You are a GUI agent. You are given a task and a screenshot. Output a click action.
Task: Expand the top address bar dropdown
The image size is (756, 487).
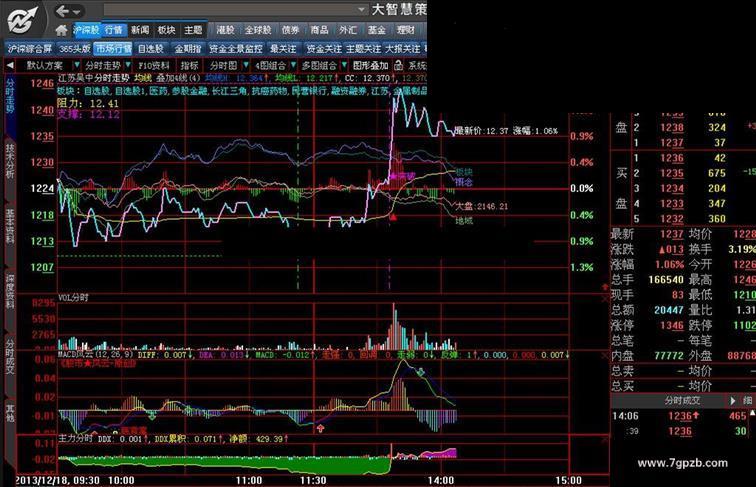click(x=362, y=9)
